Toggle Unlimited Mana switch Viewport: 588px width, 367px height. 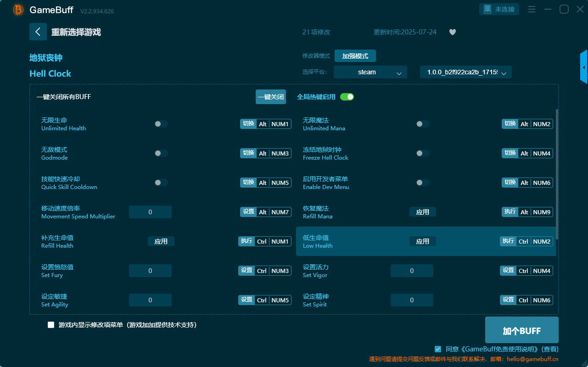coord(423,124)
